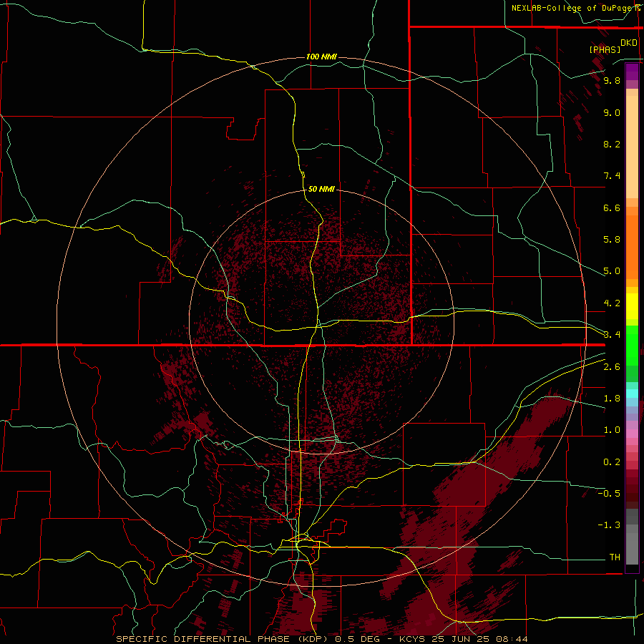
Task: Click the 50 NMI range ring label
Action: point(321,189)
